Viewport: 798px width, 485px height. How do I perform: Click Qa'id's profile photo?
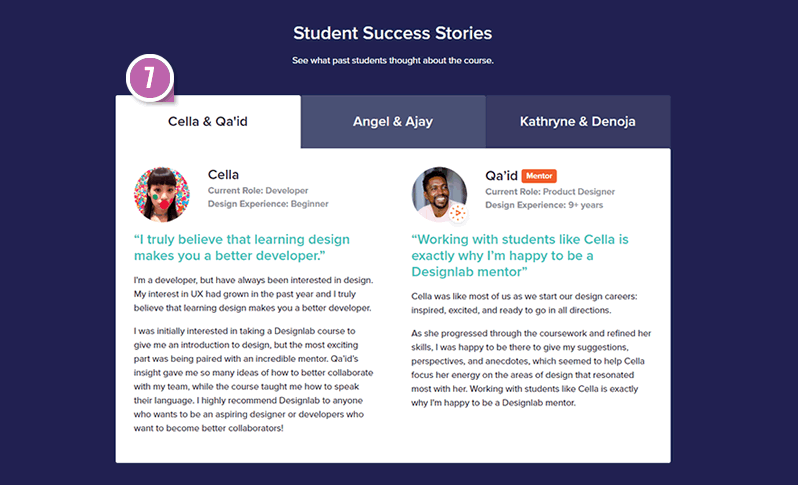pyautogui.click(x=439, y=194)
